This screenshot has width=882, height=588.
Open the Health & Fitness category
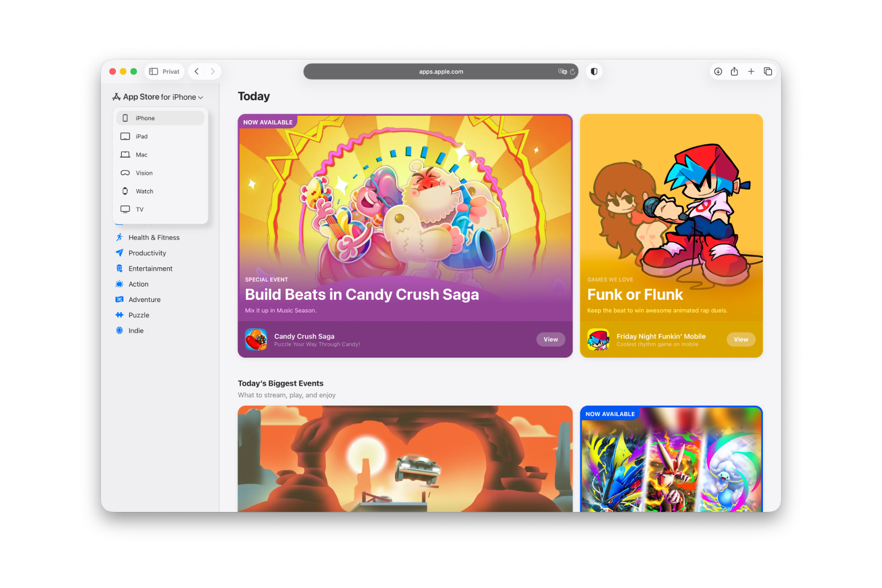153,237
